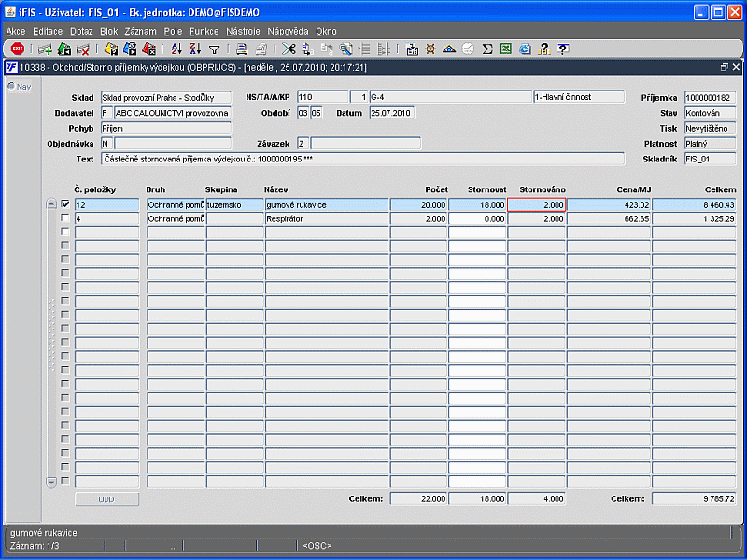Click the green Excel export icon
The height and width of the screenshot is (560, 747).
click(505, 49)
